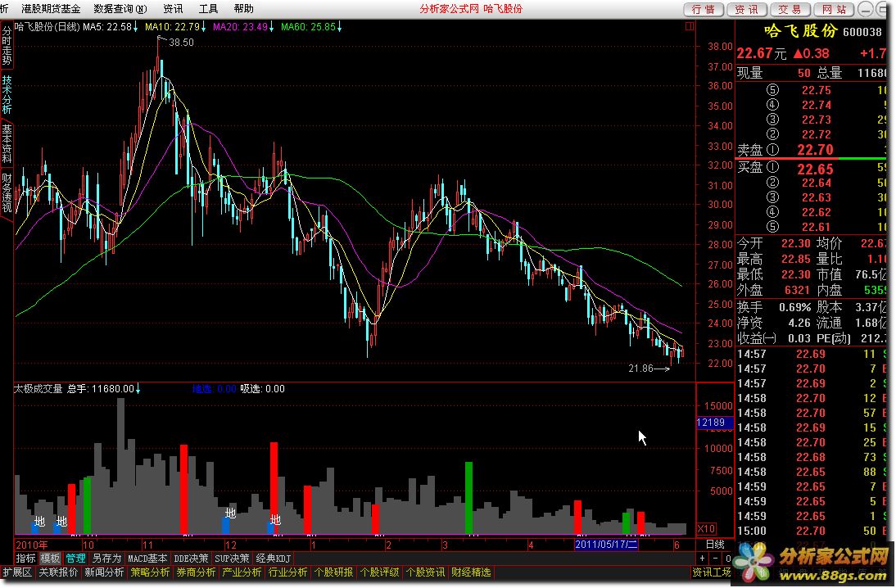896x588 pixels.
Task: Open the 港股期货基金 menu
Action: point(51,8)
